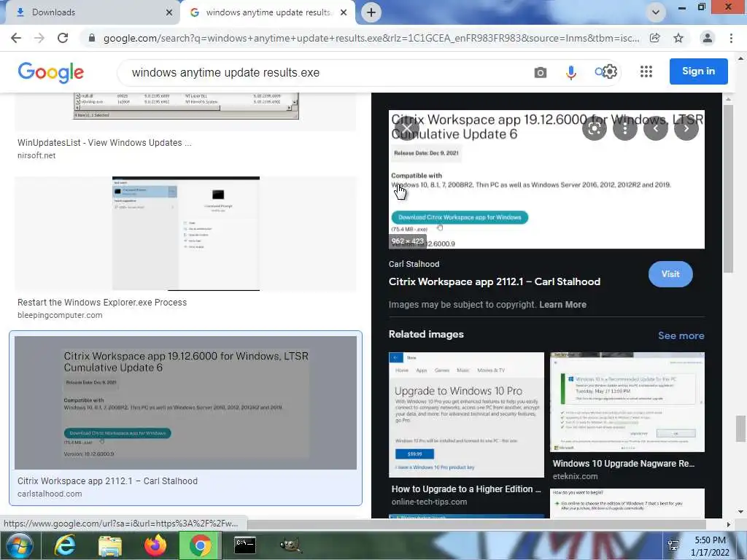This screenshot has height=560, width=747.
Task: Show next image in preview
Action: 686,128
